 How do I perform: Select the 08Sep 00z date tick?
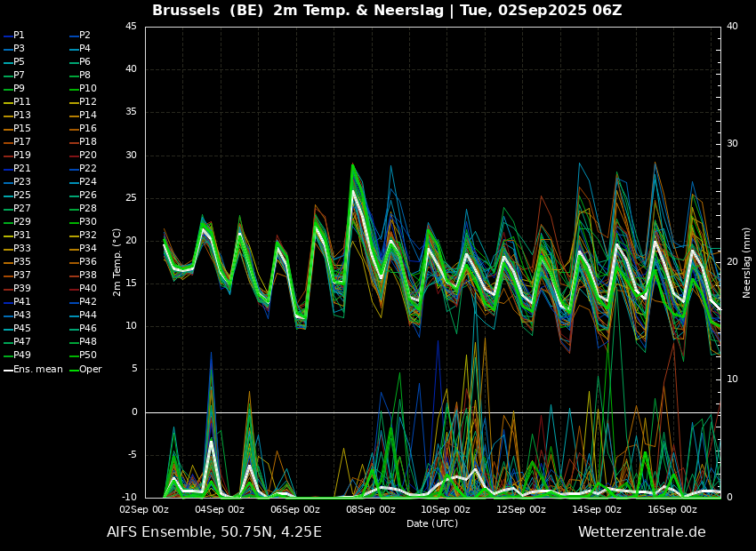pos(371,510)
